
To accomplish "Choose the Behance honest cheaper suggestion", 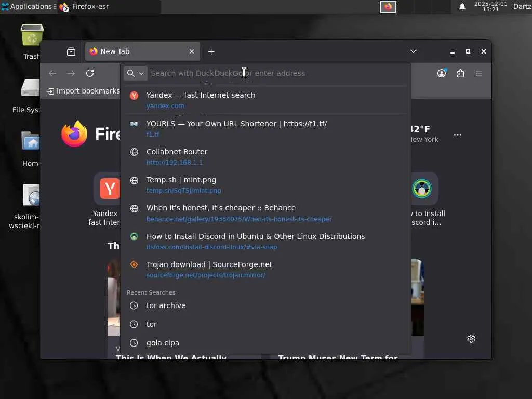I will (265, 213).
